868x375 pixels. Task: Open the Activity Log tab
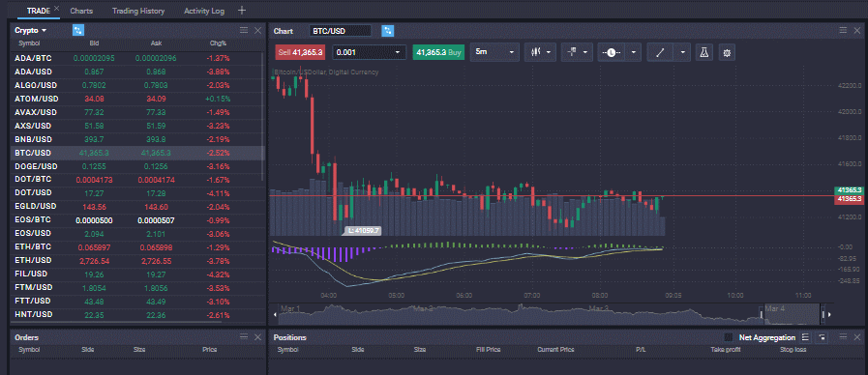pyautogui.click(x=204, y=11)
